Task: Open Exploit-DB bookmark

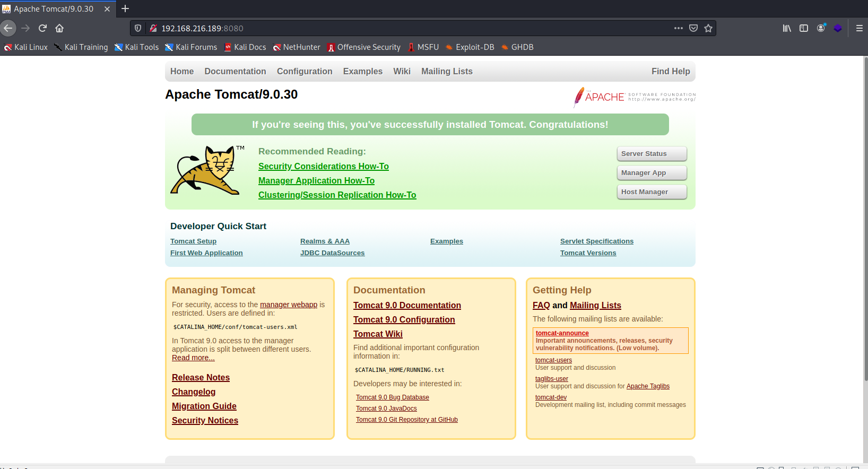Action: [470, 47]
